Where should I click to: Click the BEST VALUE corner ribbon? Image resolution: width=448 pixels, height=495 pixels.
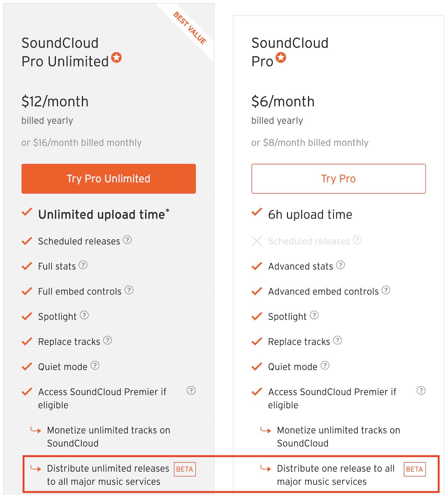(x=189, y=27)
